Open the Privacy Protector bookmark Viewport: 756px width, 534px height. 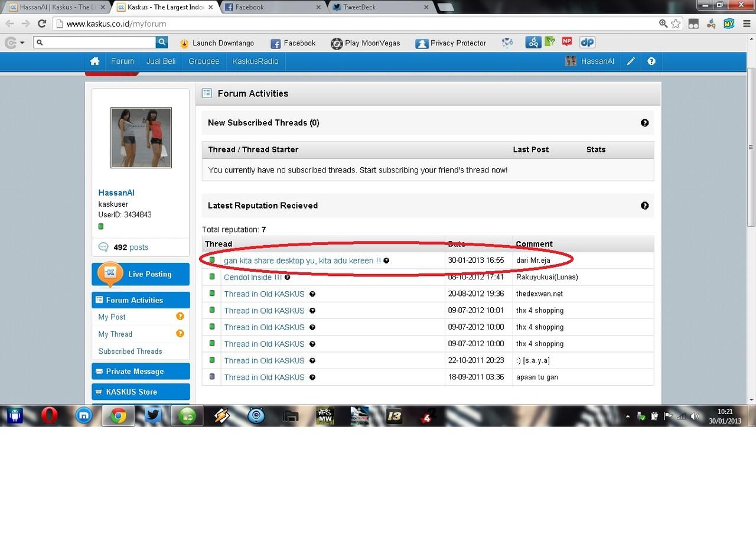point(451,43)
